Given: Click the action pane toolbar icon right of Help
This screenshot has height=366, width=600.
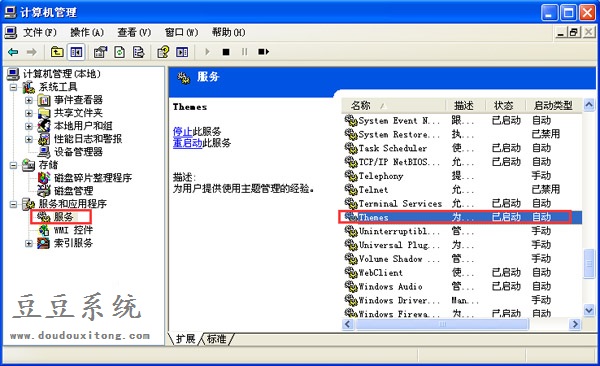Looking at the screenshot, I should point(182,52).
